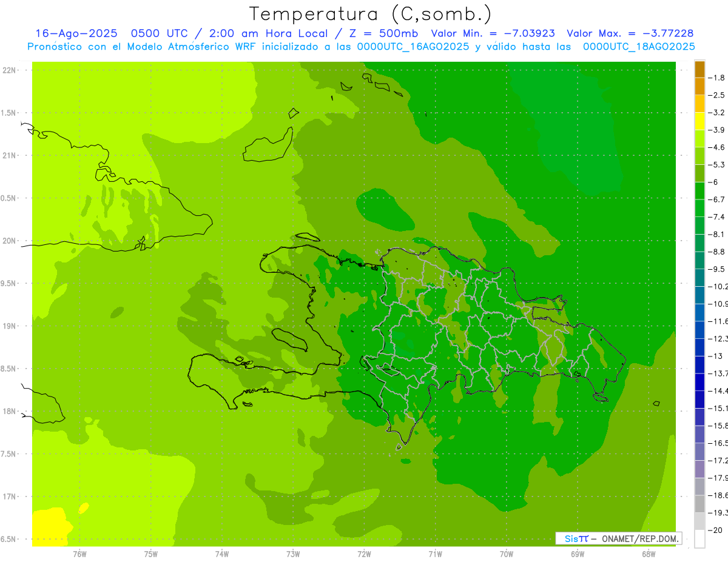This screenshot has height=562, width=728.
Task: Click the '70W' longitude label
Action: point(507,555)
